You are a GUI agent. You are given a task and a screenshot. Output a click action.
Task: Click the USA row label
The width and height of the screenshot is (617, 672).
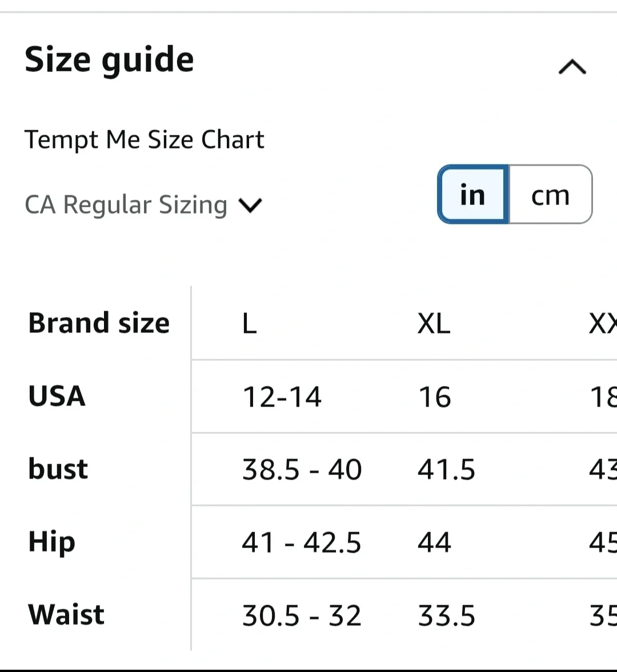pyautogui.click(x=57, y=396)
